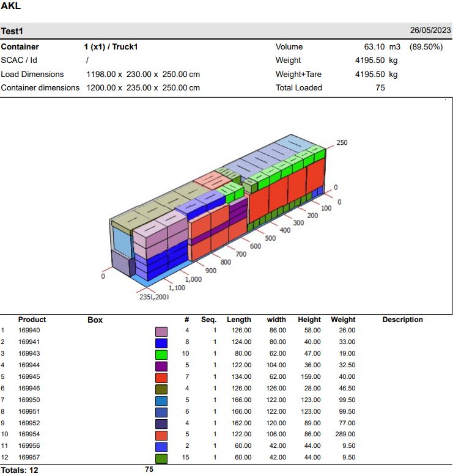Select the olive swatch for product 169946
The height and width of the screenshot is (476, 453).
tap(161, 389)
